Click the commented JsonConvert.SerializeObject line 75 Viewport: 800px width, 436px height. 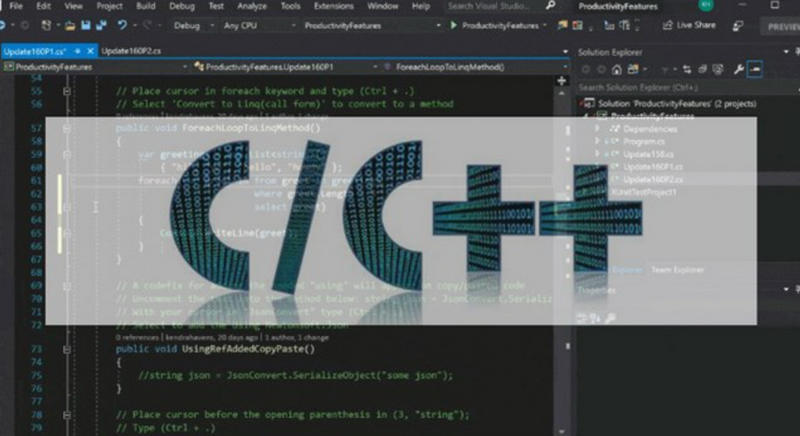coord(295,375)
